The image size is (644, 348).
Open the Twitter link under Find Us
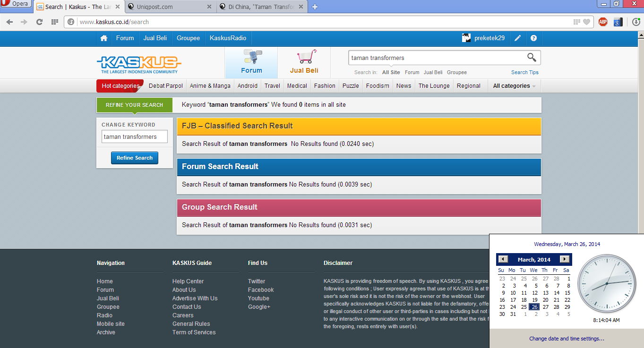pos(257,281)
